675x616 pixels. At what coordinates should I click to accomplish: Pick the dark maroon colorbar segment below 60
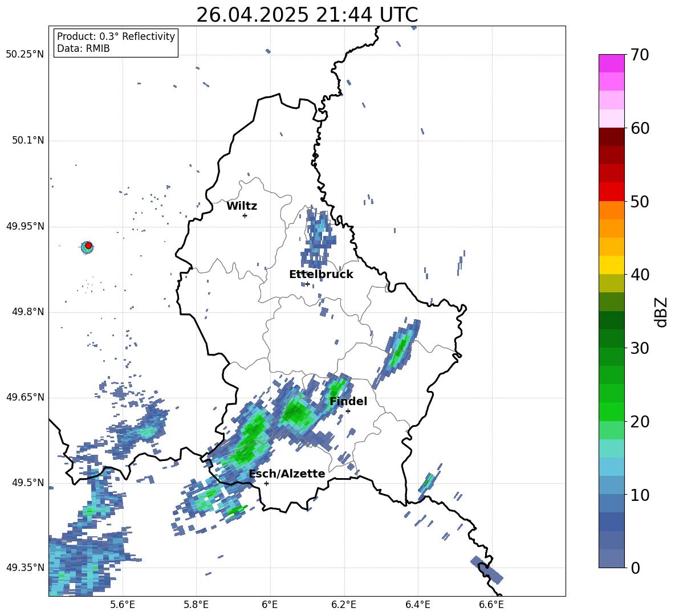[x=611, y=137]
